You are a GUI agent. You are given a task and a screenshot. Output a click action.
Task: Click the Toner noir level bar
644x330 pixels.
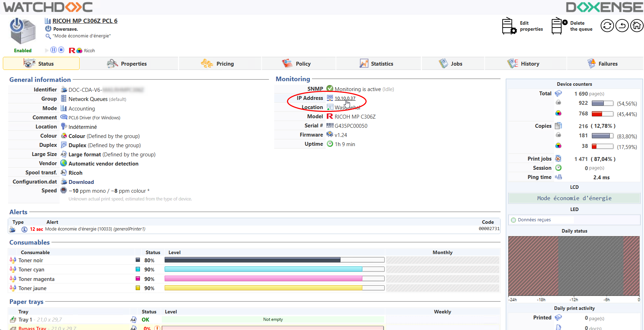pyautogui.click(x=274, y=260)
